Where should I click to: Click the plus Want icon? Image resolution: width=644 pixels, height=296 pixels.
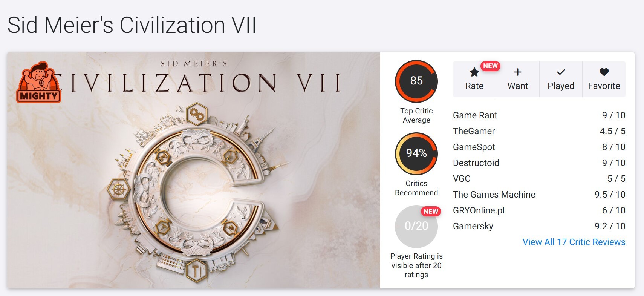point(518,72)
